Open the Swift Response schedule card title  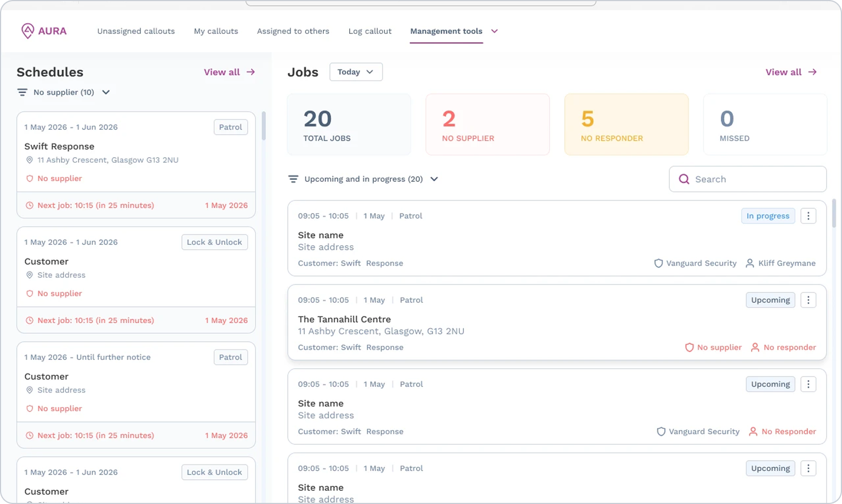pos(59,146)
